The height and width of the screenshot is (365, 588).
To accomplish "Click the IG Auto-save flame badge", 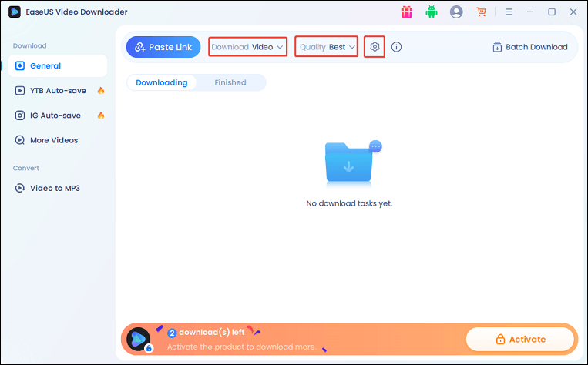I will [x=101, y=115].
